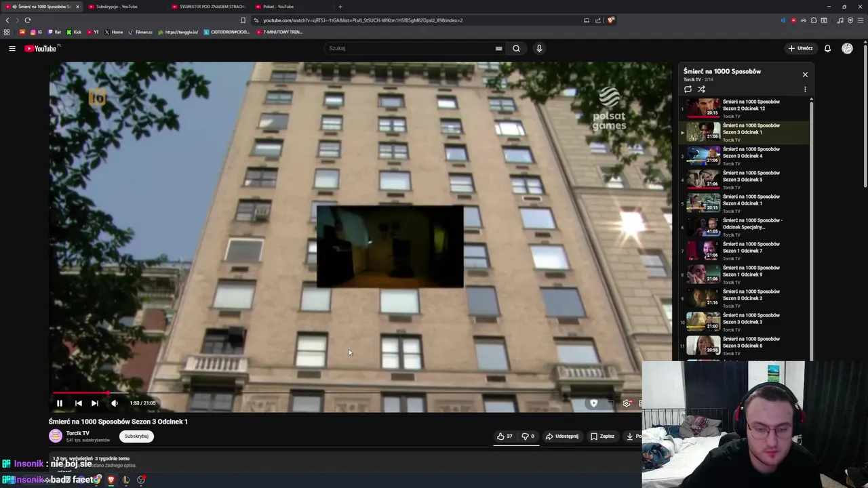The height and width of the screenshot is (488, 868).
Task: Play Sezon 1 Odcinek 9 from playlist
Action: pos(744,274)
